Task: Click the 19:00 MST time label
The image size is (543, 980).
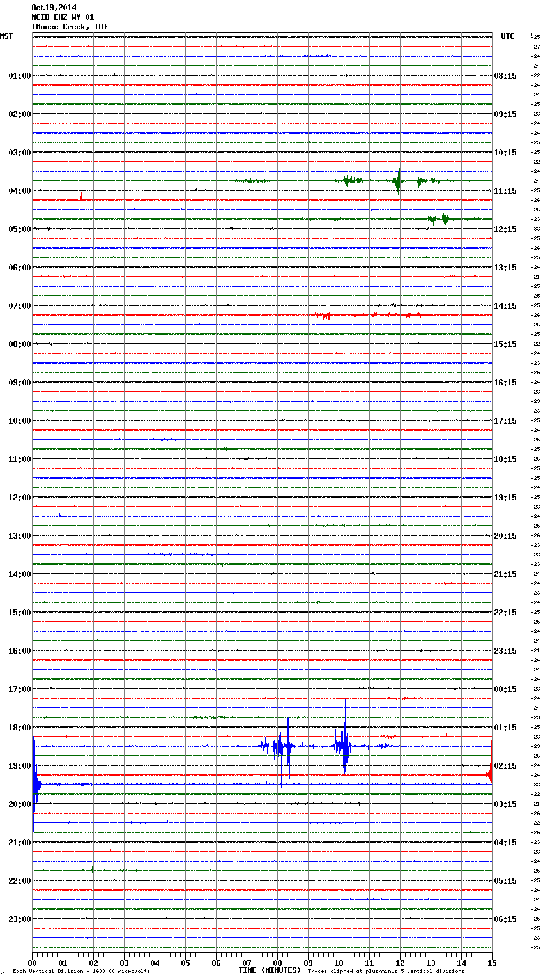Action: (19, 766)
